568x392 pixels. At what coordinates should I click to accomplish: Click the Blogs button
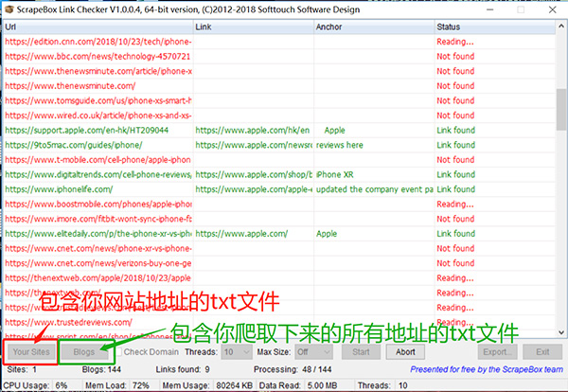[83, 352]
